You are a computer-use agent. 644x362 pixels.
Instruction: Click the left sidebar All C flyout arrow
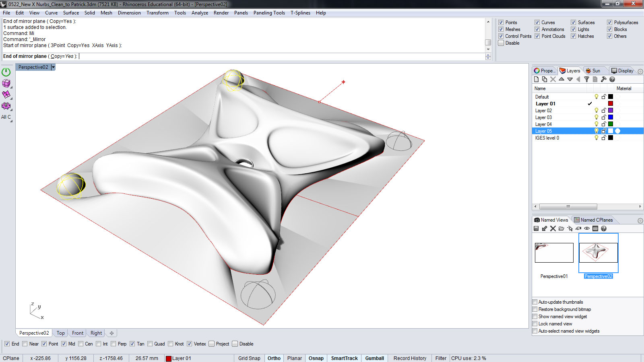[x=11, y=121]
